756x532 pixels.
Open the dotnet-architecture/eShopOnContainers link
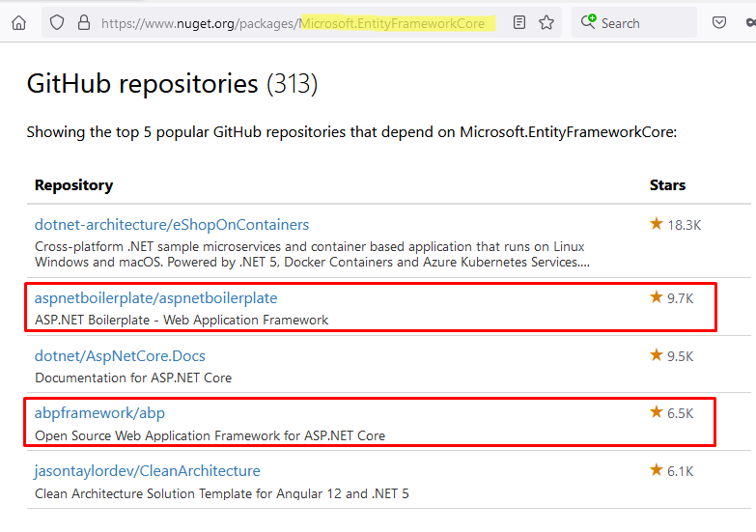[x=172, y=225]
